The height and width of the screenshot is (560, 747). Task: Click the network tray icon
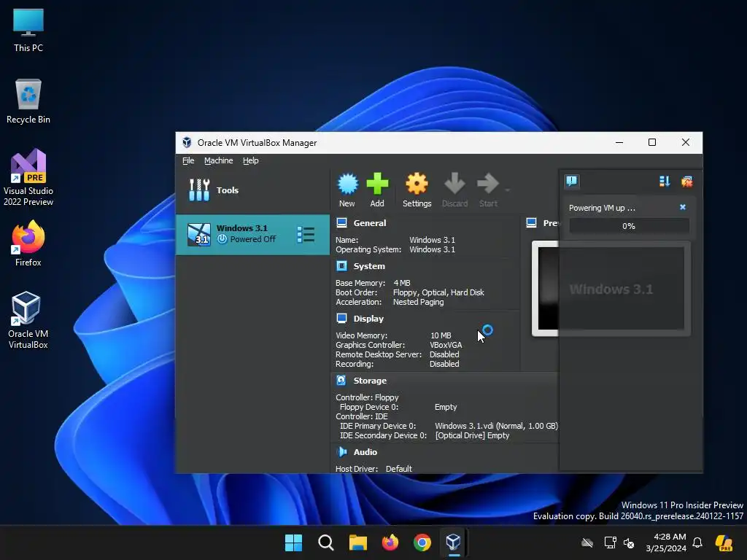(610, 542)
